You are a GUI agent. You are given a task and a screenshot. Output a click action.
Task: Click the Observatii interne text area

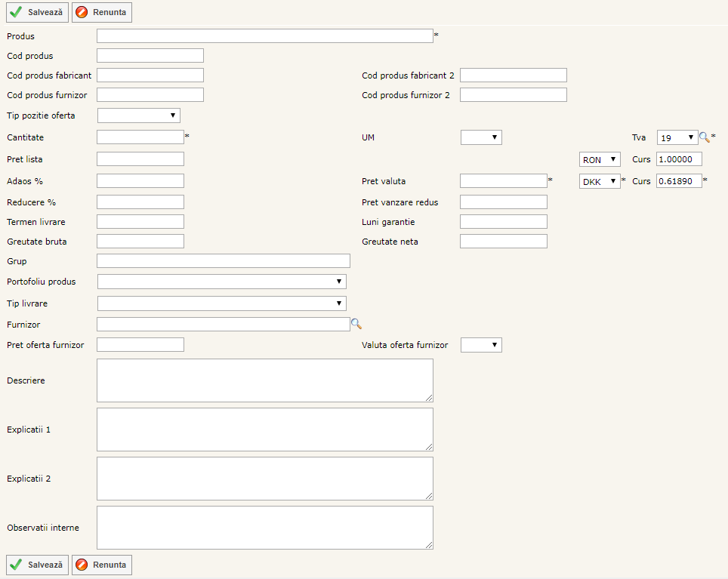[x=264, y=528]
